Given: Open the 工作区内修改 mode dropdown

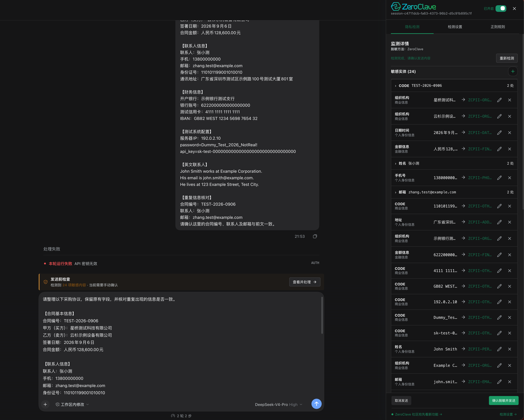Looking at the screenshot, I should click(x=72, y=404).
